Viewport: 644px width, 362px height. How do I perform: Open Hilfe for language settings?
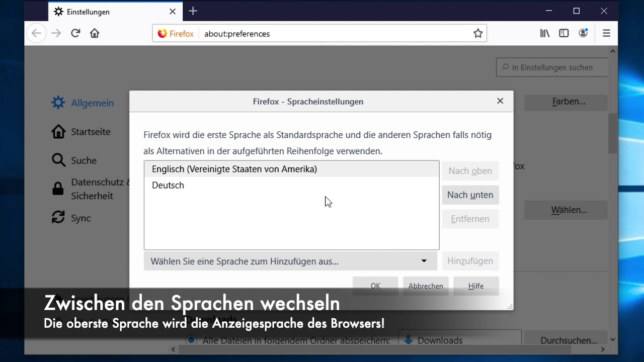point(476,286)
